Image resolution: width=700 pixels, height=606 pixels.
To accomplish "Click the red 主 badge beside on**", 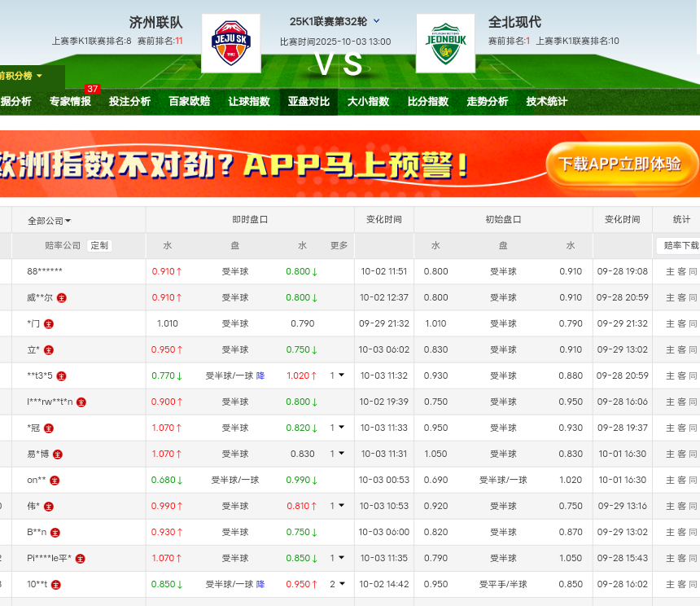I will pos(55,481).
